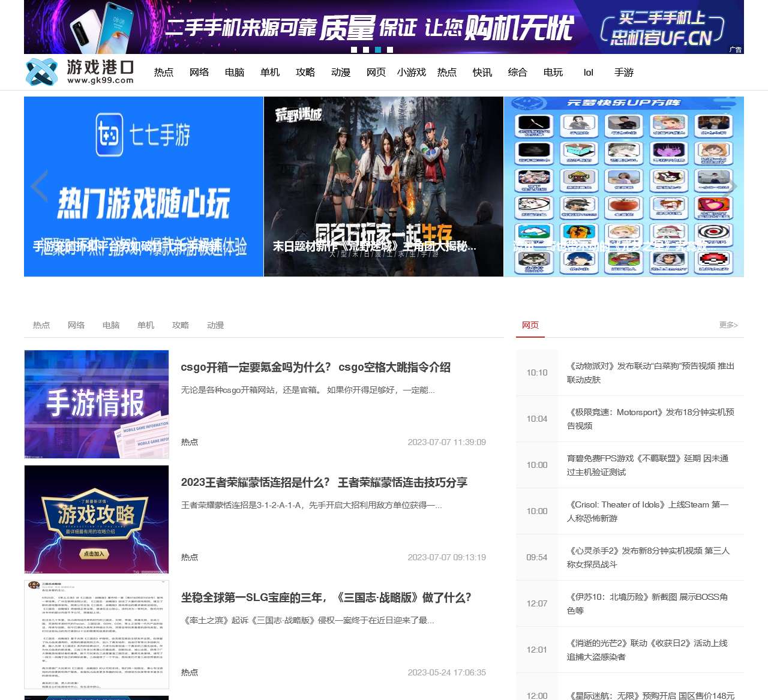The width and height of the screenshot is (768, 700).
Task: Open the 三国志战略版 article screenshot thumbnail
Action: pos(97,635)
